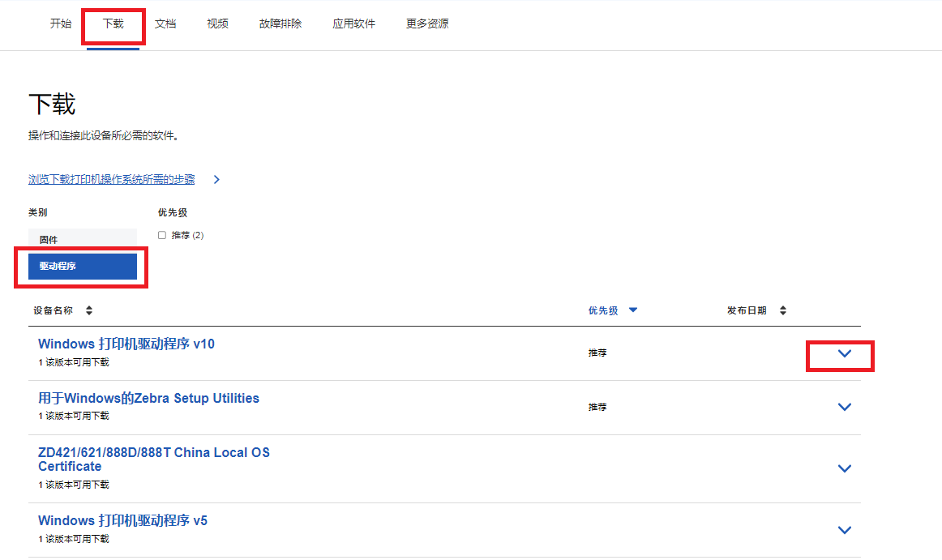Click the sort icon next to 设备名称
Image resolution: width=942 pixels, height=560 pixels.
89,310
